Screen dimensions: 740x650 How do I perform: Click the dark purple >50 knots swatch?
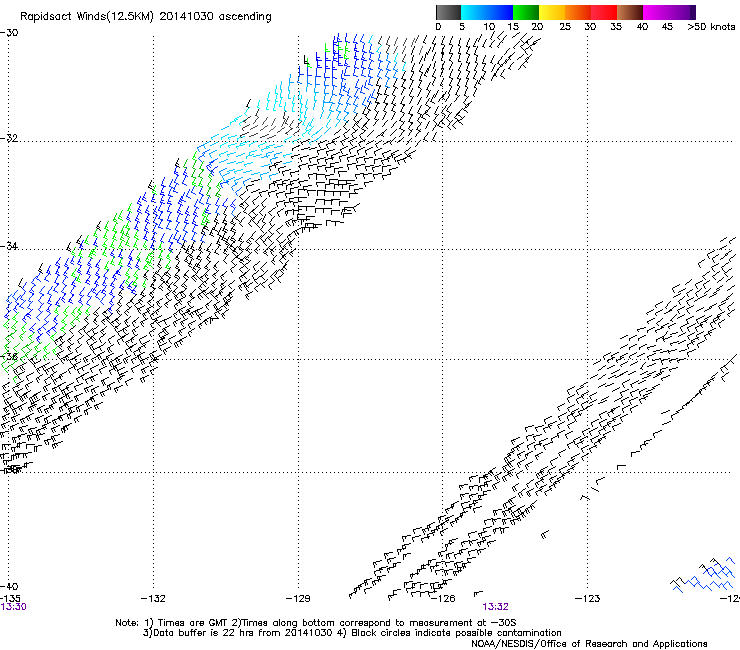[x=693, y=12]
